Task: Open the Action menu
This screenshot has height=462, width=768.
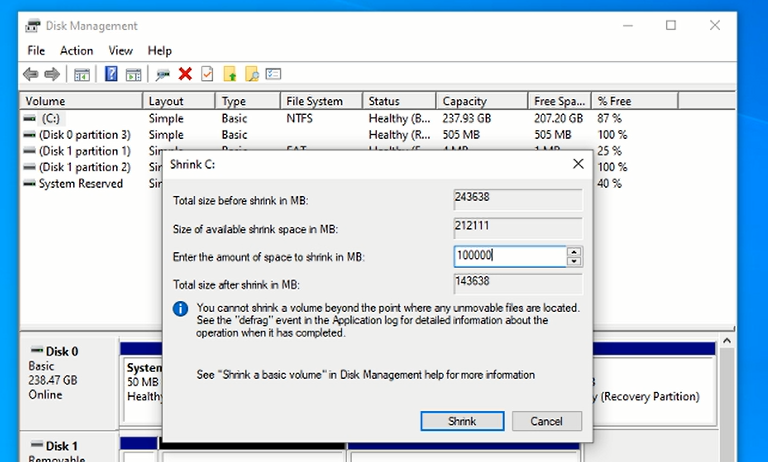Action: point(76,50)
